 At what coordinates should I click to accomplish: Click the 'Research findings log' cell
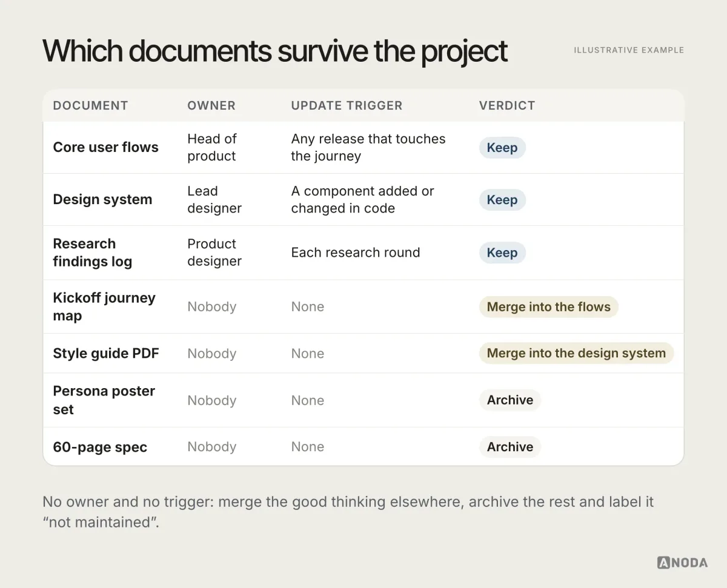coord(92,253)
